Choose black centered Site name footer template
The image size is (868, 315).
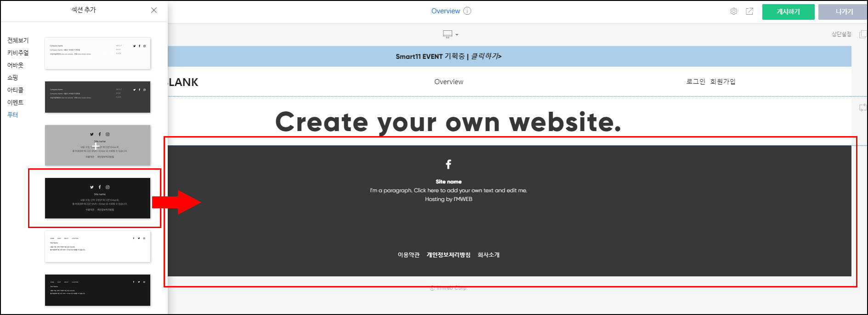click(x=97, y=198)
